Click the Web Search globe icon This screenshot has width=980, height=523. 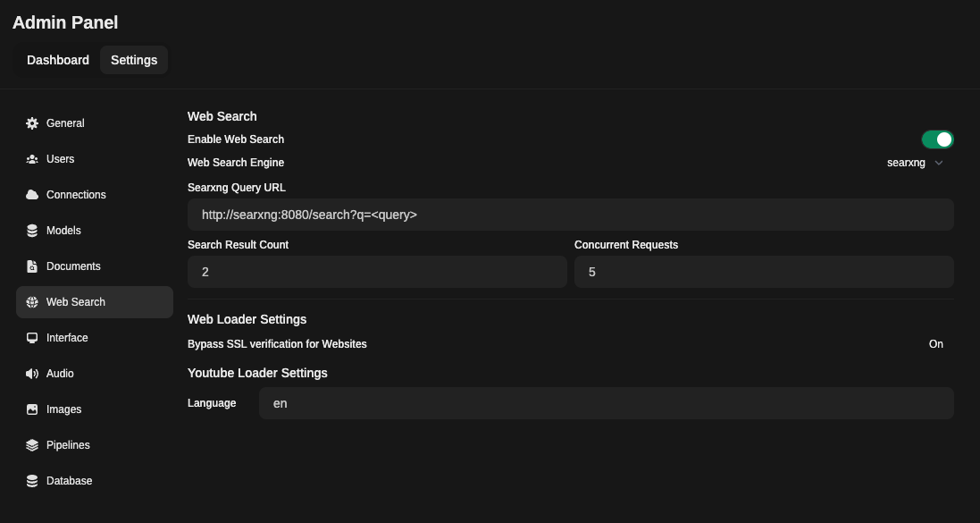(32, 301)
